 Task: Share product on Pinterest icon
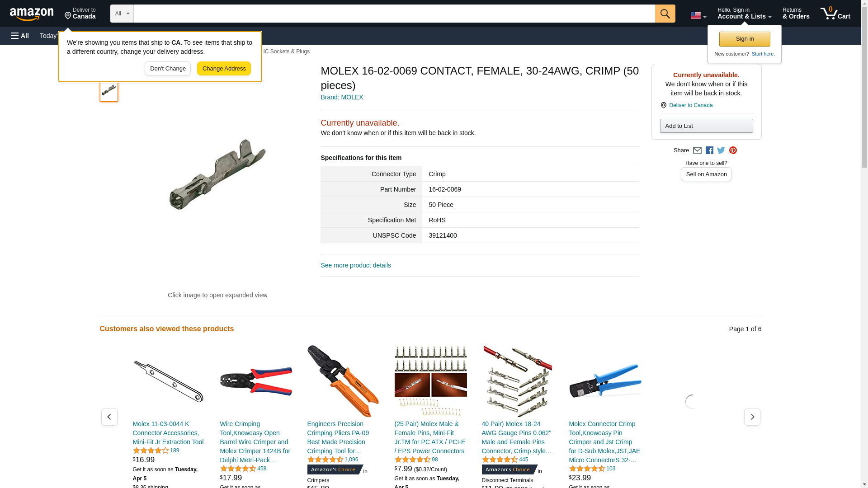point(733,150)
